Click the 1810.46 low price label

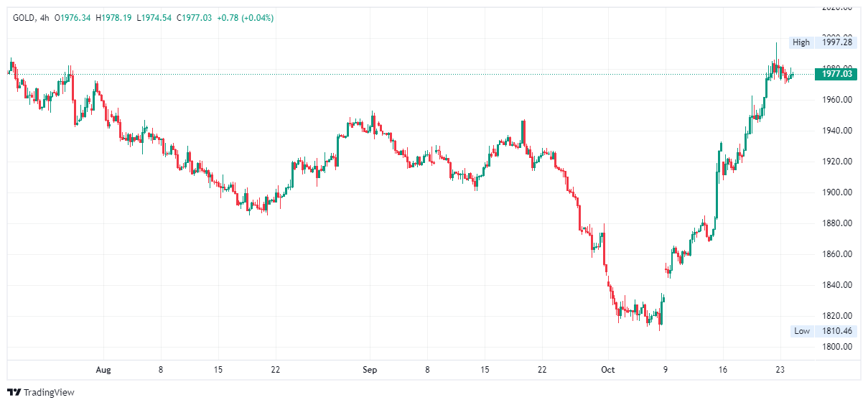(x=837, y=331)
